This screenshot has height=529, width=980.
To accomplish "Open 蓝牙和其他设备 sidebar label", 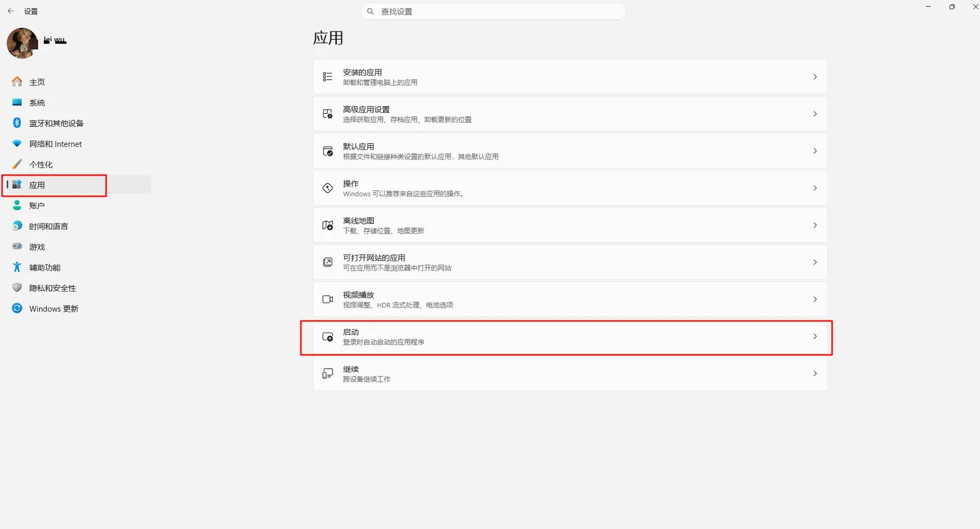I will (57, 124).
